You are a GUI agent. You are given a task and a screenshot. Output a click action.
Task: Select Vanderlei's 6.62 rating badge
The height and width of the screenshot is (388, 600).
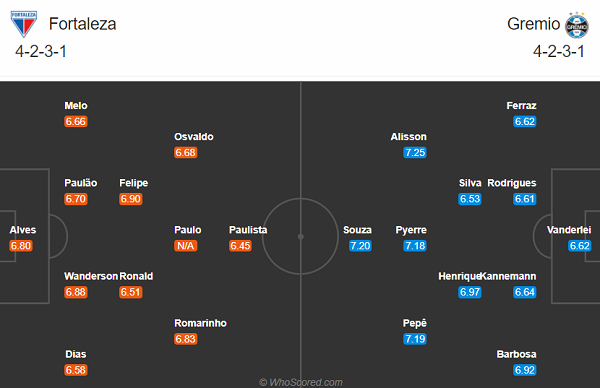[x=579, y=246]
